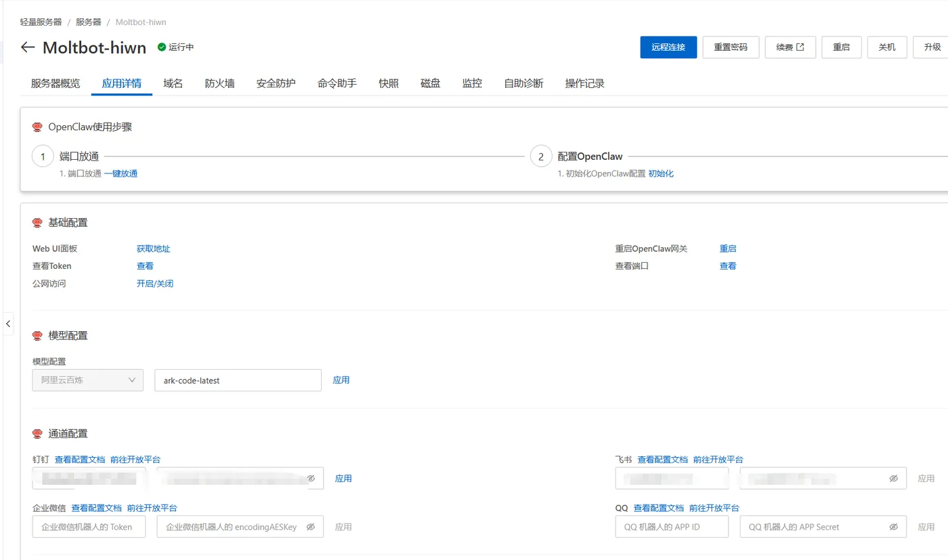Screen dimensions: 948x560
Task: Select the 磁盘 tab
Action: pyautogui.click(x=431, y=83)
